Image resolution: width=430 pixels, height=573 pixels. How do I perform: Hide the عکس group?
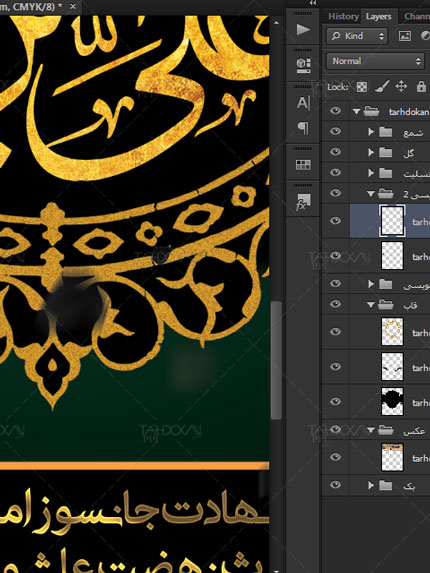(x=335, y=429)
